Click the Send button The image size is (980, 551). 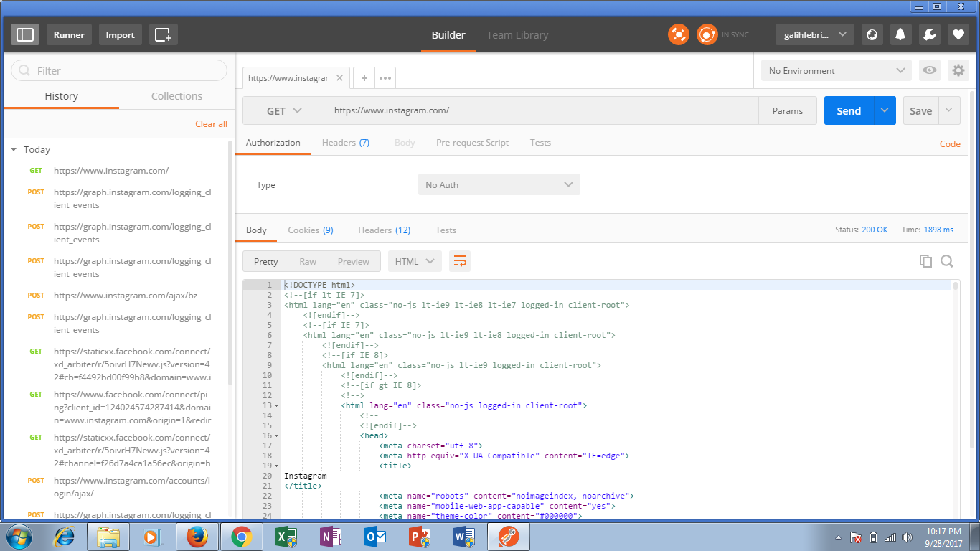coord(849,110)
